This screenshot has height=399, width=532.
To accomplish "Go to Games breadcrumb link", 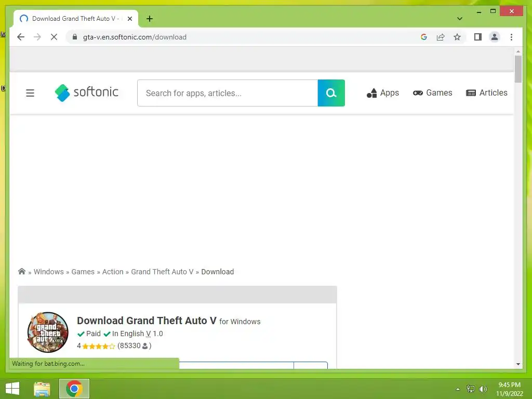I will 83,272.
